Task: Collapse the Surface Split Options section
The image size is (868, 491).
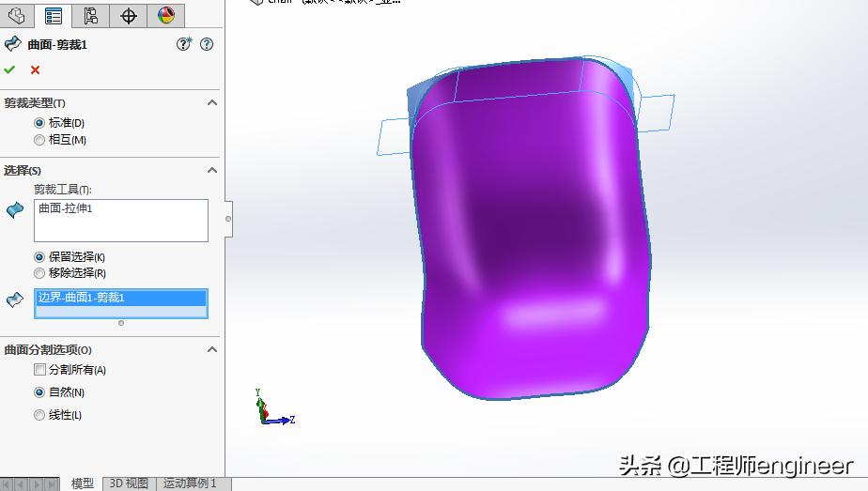Action: coord(212,349)
